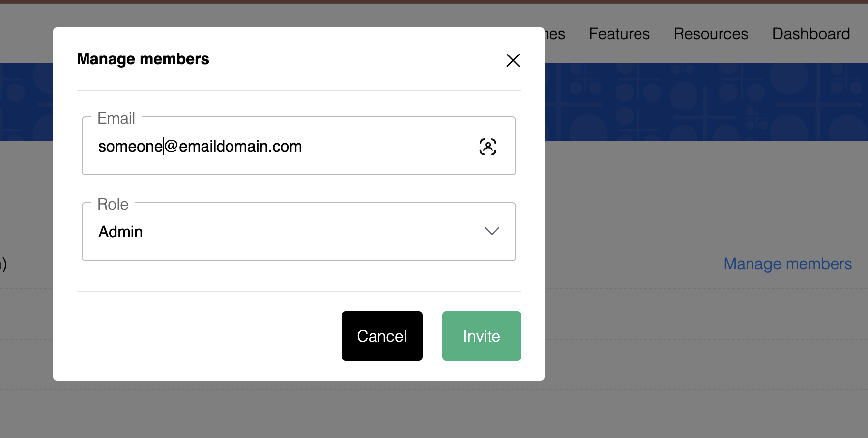The width and height of the screenshot is (868, 438).
Task: Click the partially hidden nav item before Features
Action: click(x=555, y=34)
